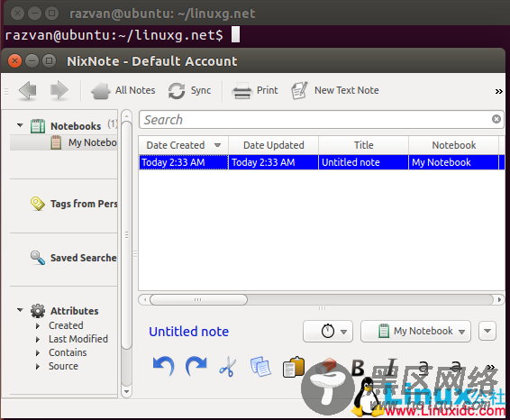Viewport: 510px width, 420px height.
Task: Redo the last edit
Action: (196, 366)
